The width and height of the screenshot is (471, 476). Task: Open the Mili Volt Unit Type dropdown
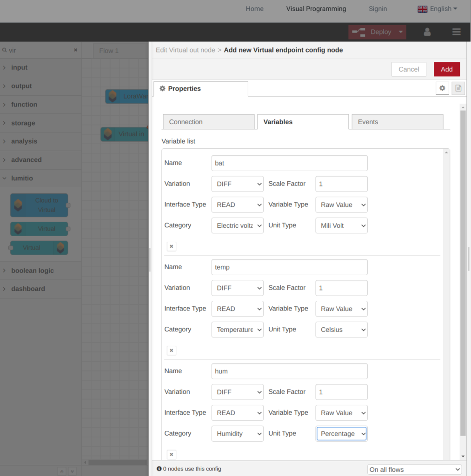click(x=341, y=225)
